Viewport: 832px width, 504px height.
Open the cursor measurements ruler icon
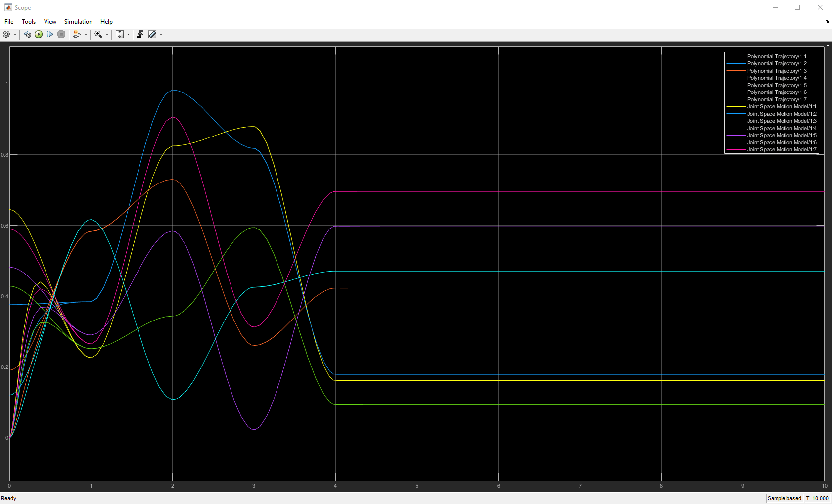click(x=153, y=34)
